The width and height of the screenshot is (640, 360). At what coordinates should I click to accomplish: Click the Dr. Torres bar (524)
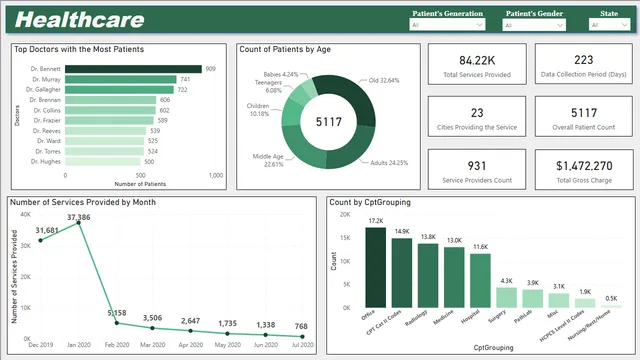pyautogui.click(x=104, y=151)
